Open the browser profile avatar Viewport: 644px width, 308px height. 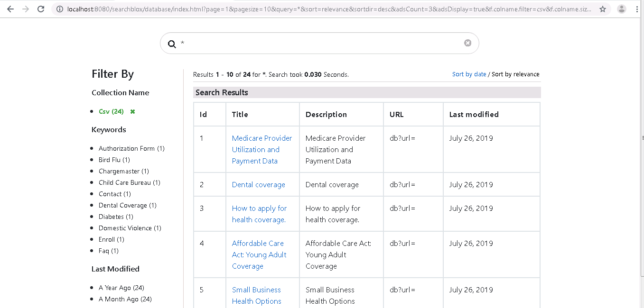click(621, 9)
